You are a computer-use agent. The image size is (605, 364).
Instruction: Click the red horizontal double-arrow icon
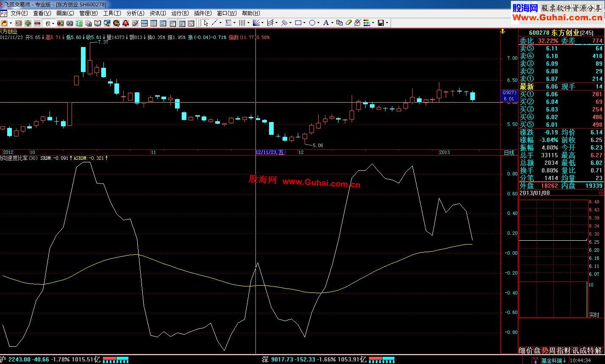37,23
